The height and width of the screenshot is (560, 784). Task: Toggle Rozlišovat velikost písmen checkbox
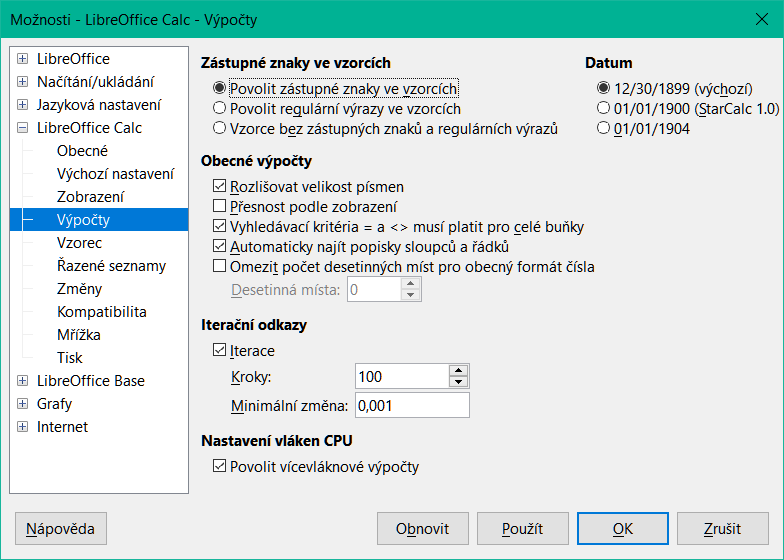coord(219,186)
